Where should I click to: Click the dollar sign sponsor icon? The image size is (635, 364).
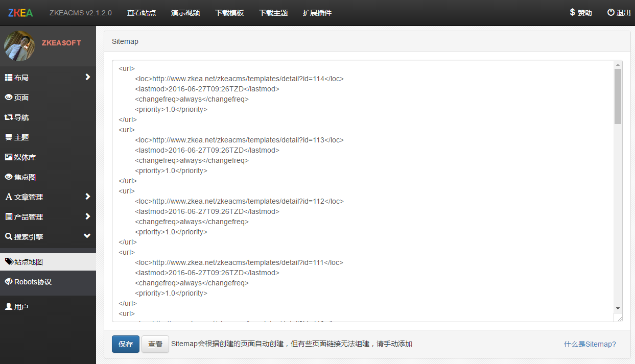point(572,12)
